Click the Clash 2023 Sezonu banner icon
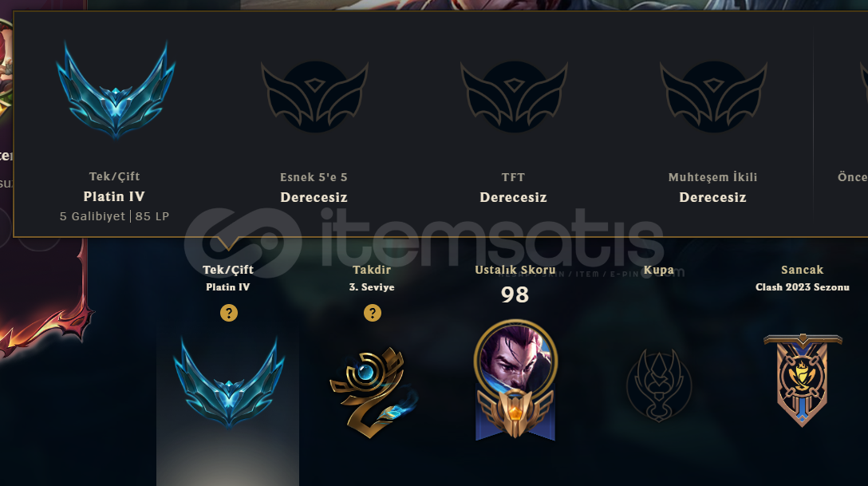This screenshot has width=868, height=486. tap(803, 381)
